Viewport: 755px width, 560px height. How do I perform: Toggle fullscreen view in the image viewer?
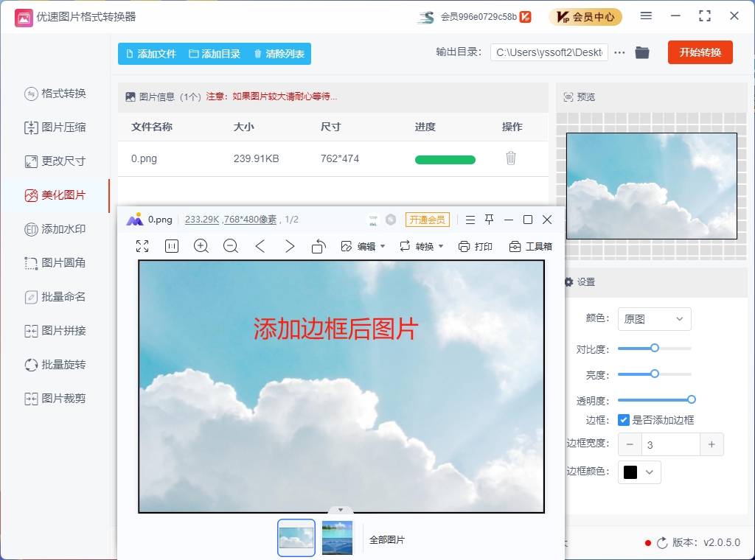coord(142,247)
